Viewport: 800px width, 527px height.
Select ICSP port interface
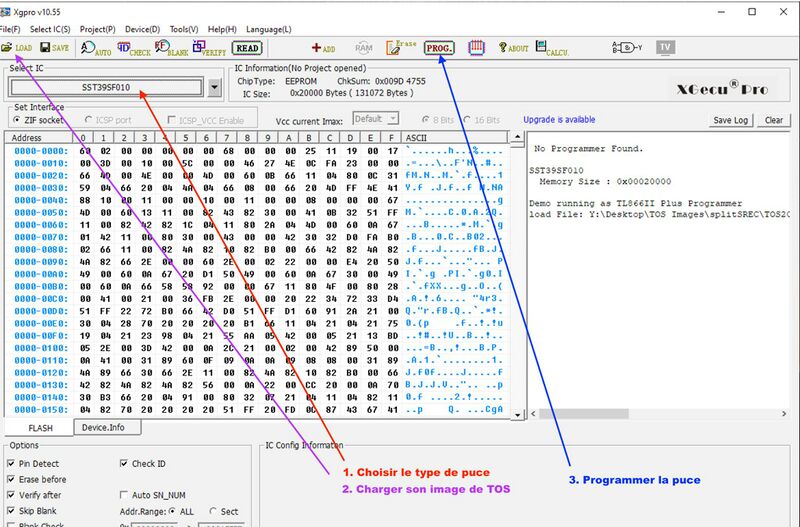(x=108, y=120)
